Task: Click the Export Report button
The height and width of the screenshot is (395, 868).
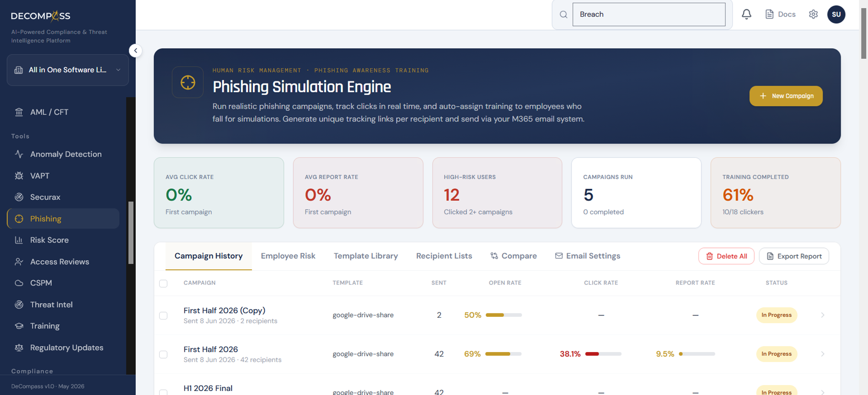Action: coord(794,256)
